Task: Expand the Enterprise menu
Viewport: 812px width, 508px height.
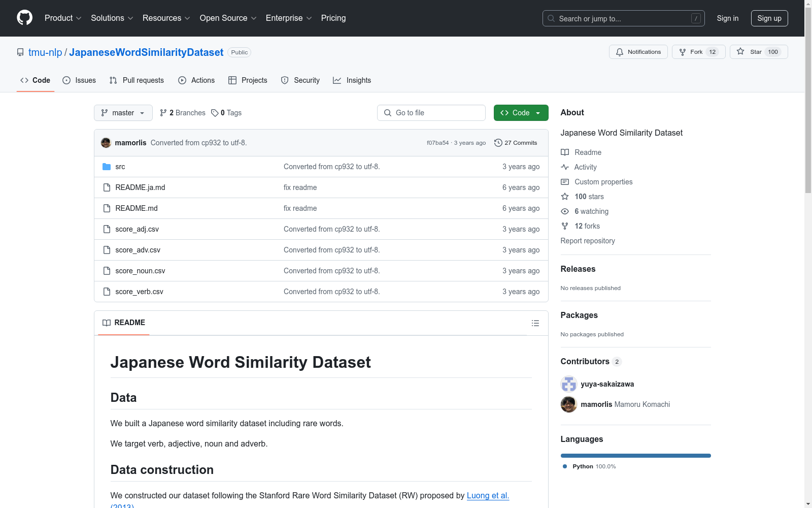Action: [289, 18]
